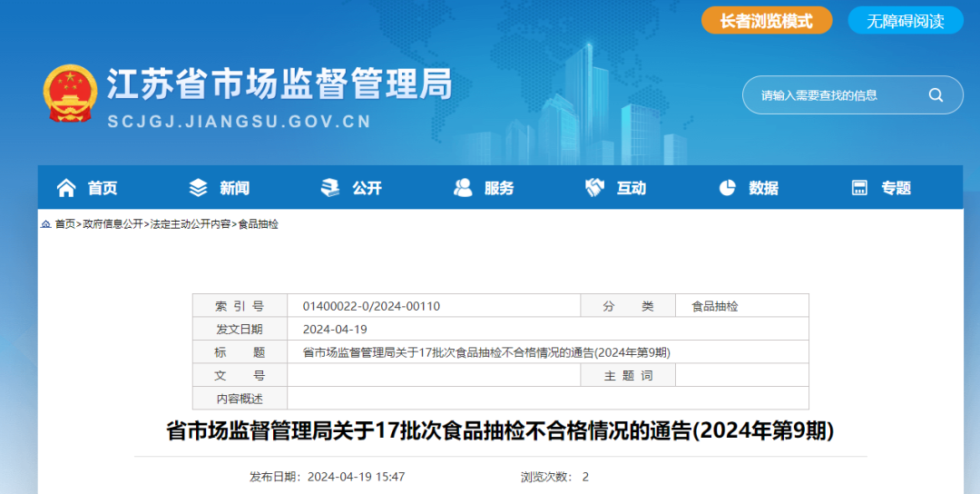Click the pie chart icon beside 数据
This screenshot has width=980, height=494.
point(727,188)
